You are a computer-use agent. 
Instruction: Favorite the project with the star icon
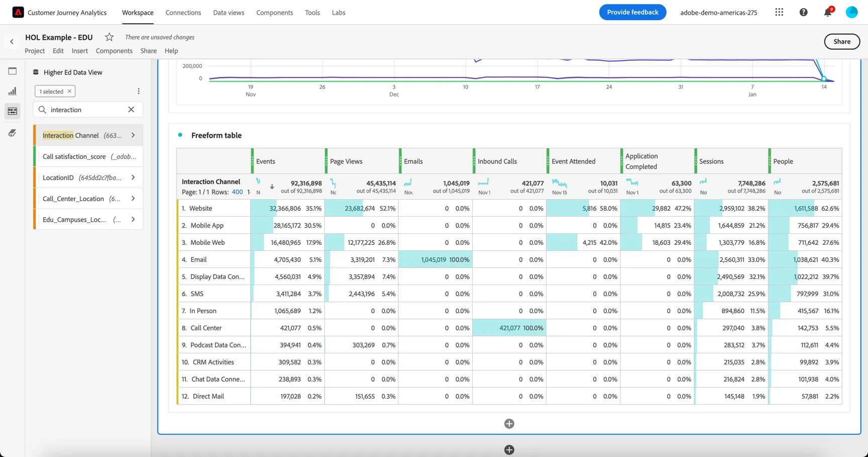pyautogui.click(x=109, y=37)
